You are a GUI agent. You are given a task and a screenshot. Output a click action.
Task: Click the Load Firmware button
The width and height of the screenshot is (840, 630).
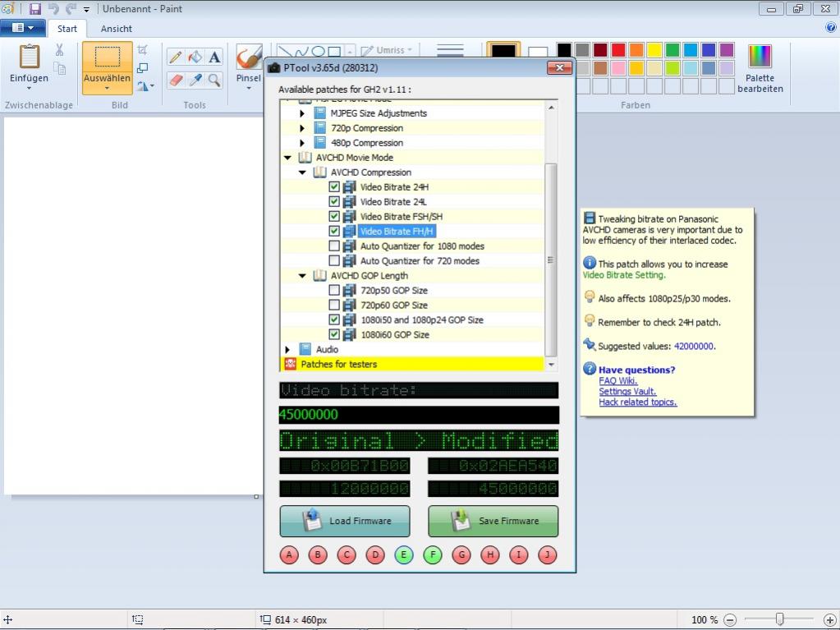click(345, 521)
